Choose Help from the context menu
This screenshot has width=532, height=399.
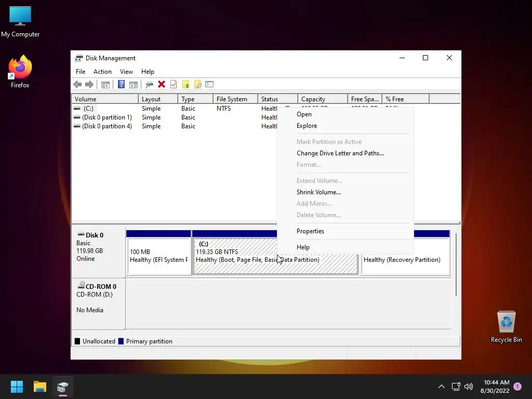point(345,247)
